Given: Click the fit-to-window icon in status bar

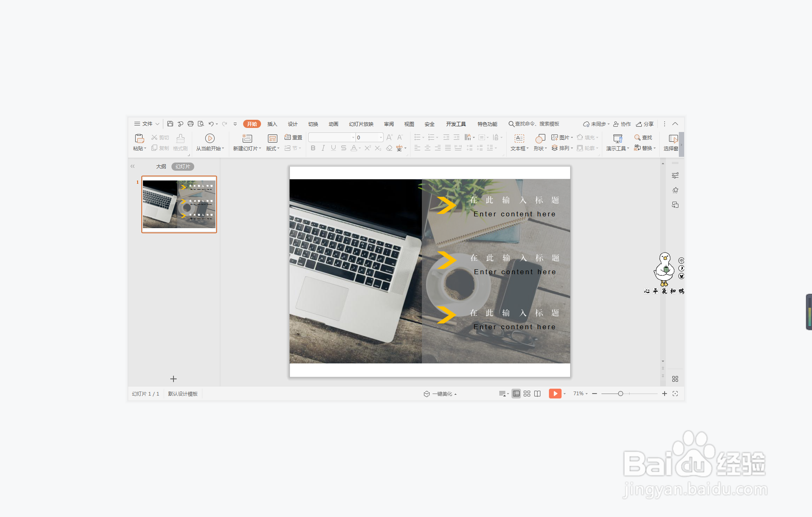Looking at the screenshot, I should [x=675, y=394].
